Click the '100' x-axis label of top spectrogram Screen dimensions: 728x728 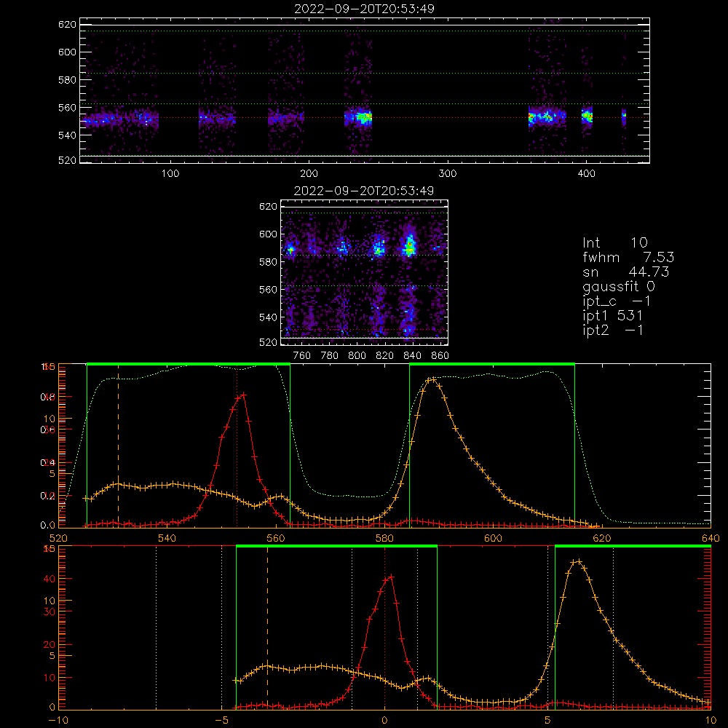coord(170,174)
